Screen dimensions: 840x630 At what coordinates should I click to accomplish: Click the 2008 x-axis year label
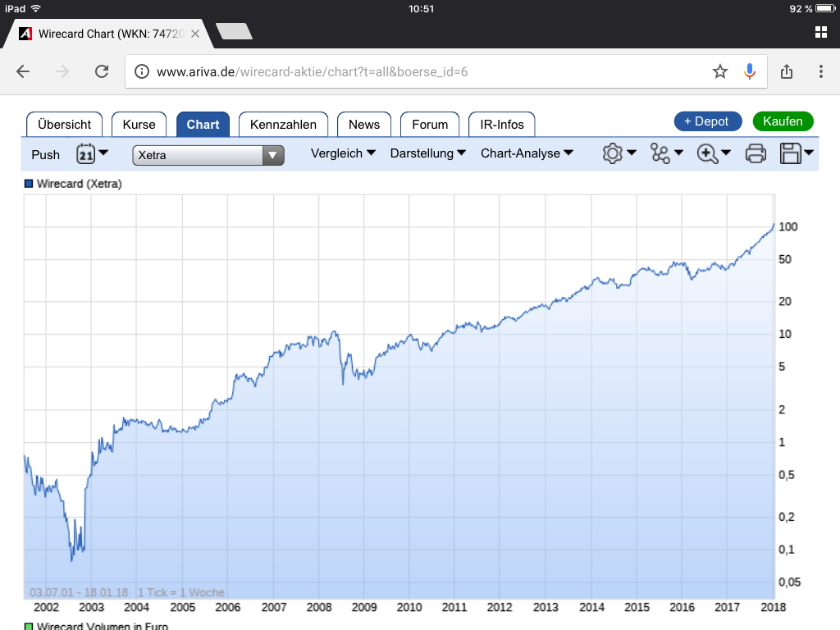click(319, 607)
